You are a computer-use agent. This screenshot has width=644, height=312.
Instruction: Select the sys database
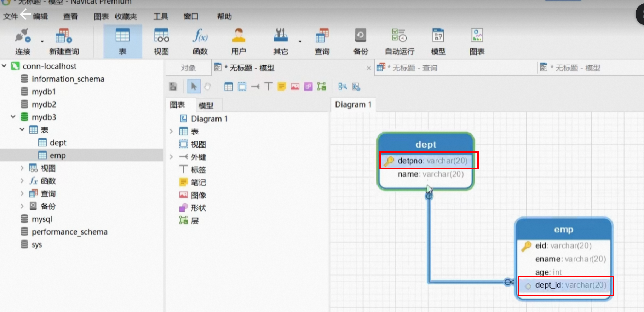click(x=36, y=244)
